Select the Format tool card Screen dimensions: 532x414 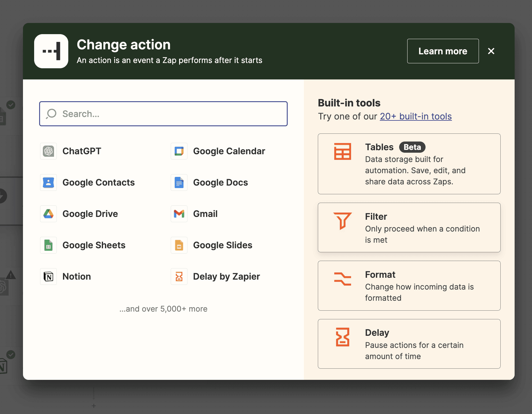coord(409,286)
